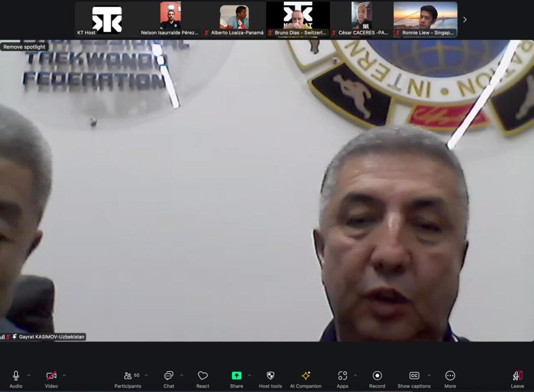Image resolution: width=534 pixels, height=392 pixels.
Task: Toggle the Video camera on
Action: point(51,376)
